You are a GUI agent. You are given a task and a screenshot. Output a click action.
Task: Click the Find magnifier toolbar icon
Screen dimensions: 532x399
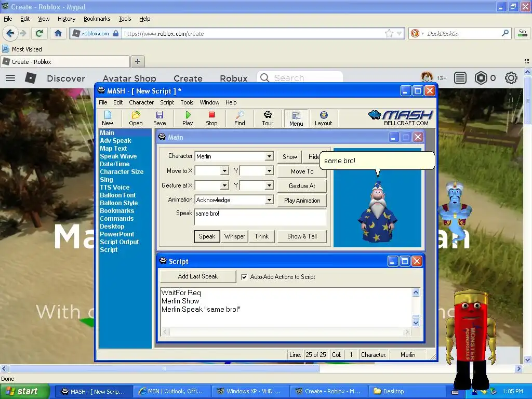coord(240,118)
